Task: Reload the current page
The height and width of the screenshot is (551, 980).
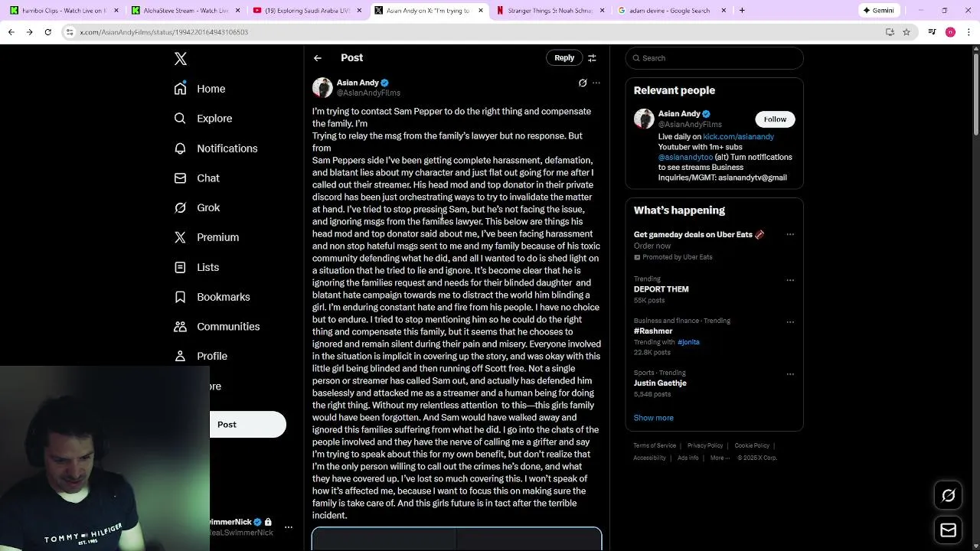Action: (x=47, y=32)
